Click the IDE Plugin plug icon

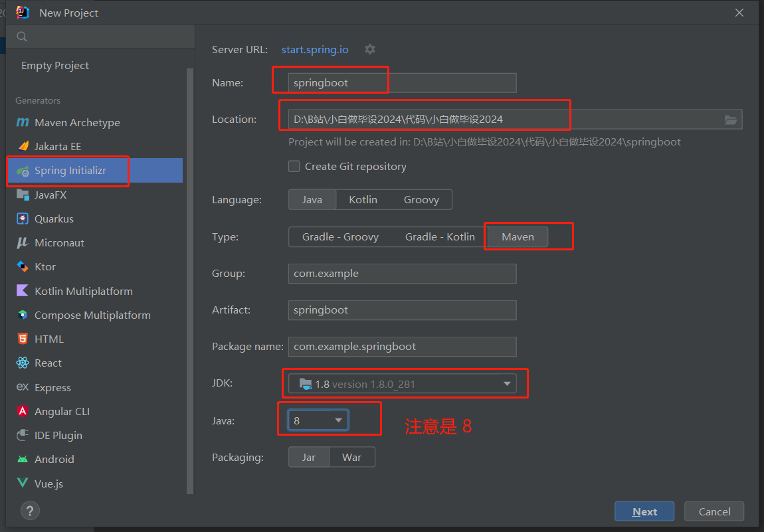(23, 435)
